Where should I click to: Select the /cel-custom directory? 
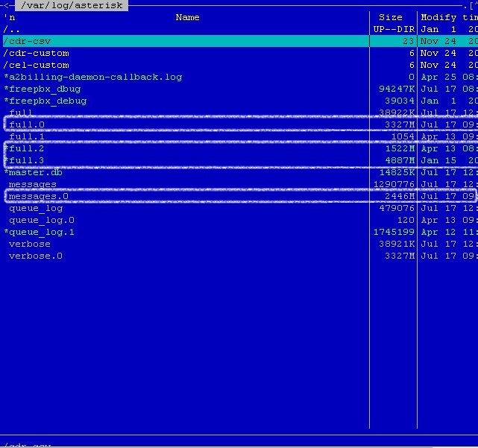pos(36,65)
